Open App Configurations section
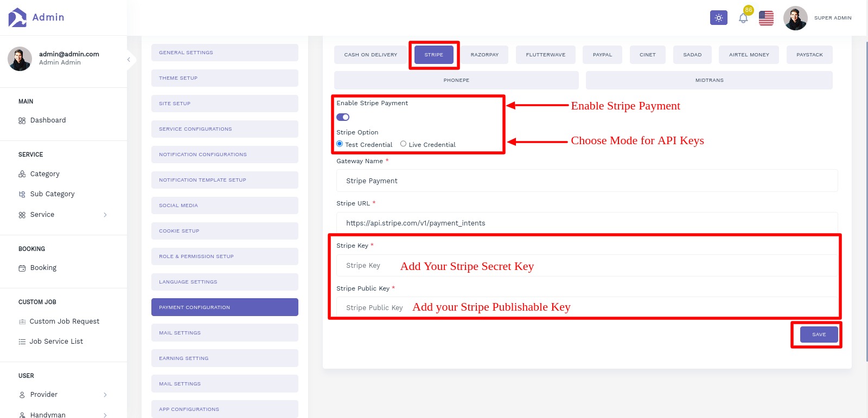The image size is (868, 418). [x=225, y=409]
